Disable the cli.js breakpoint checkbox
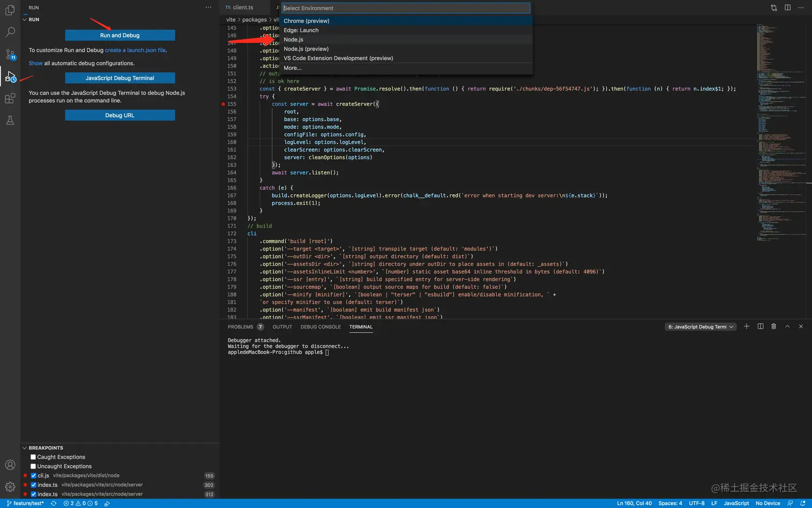The image size is (812, 508). coord(33,476)
